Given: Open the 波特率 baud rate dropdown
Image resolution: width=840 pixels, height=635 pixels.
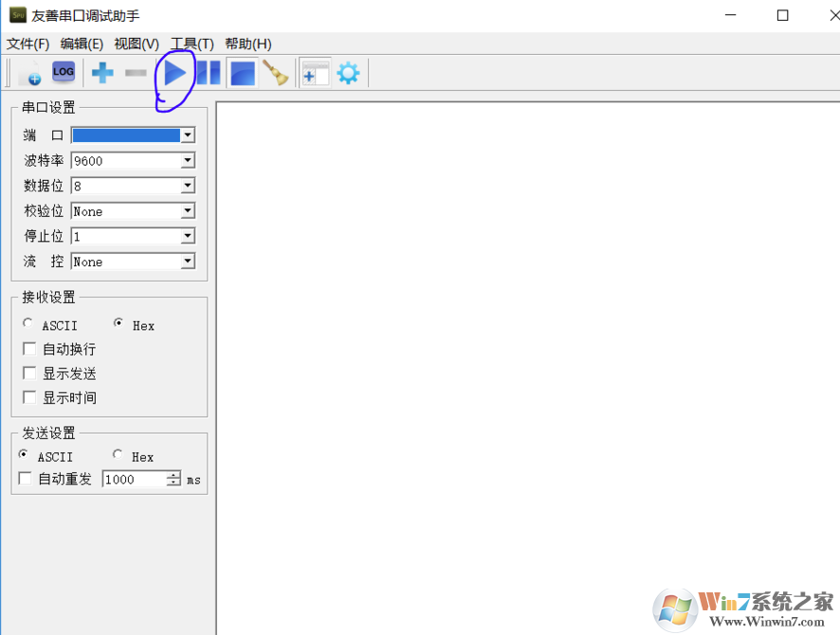Looking at the screenshot, I should [188, 161].
